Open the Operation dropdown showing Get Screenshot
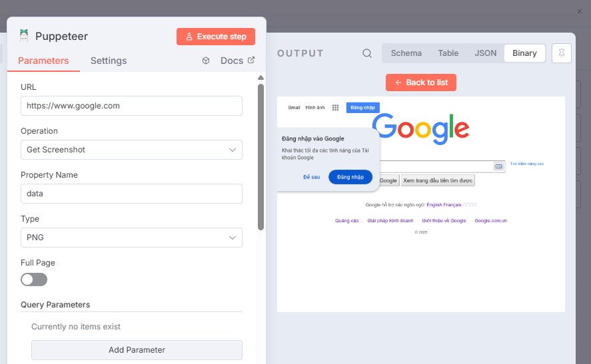Viewport: 591px width, 364px height. [x=131, y=150]
